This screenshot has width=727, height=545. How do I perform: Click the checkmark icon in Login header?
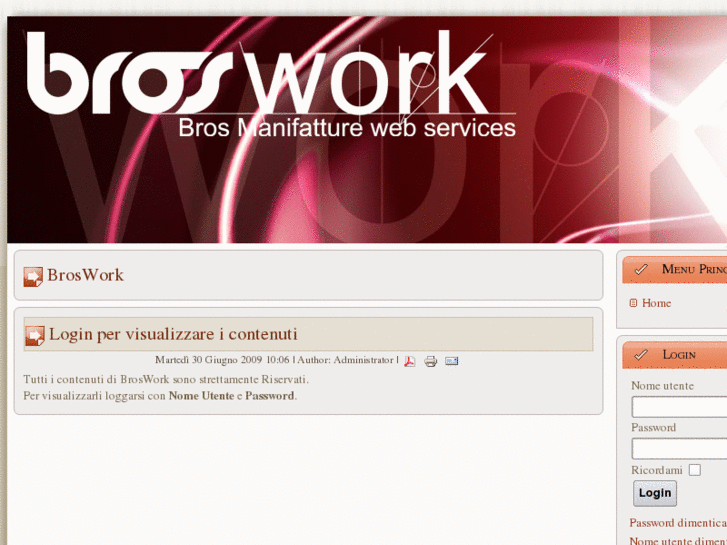pos(641,355)
